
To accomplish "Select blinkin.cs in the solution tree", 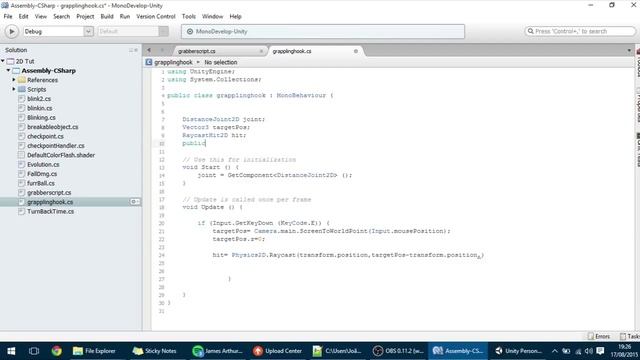I will pos(40,108).
